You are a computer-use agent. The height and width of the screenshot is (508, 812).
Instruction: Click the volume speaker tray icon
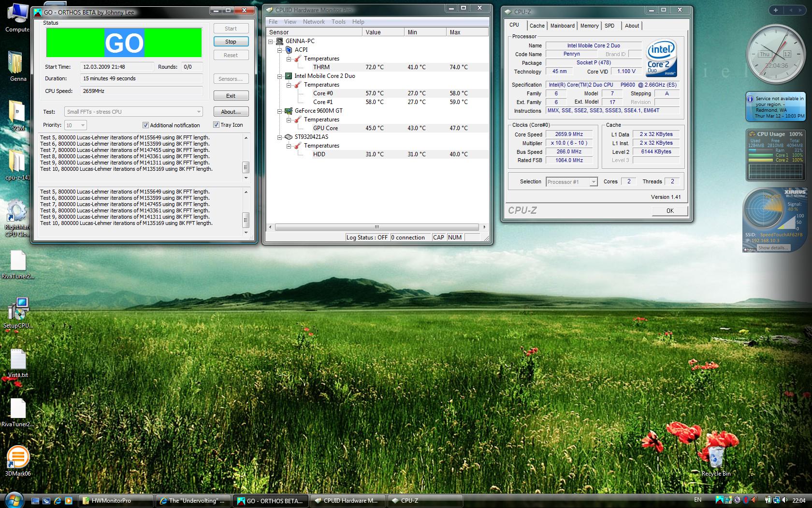click(x=785, y=500)
